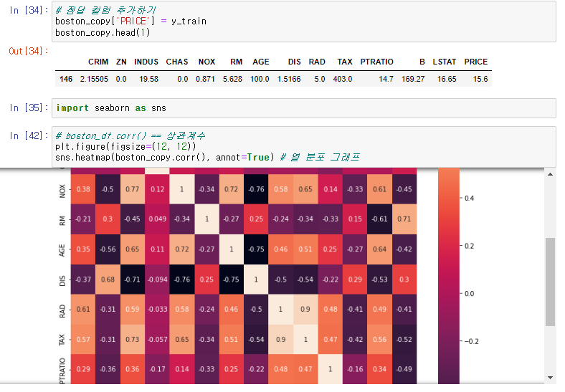Click the line 'boston_copy.head(1)'
565x392 pixels.
103,33
